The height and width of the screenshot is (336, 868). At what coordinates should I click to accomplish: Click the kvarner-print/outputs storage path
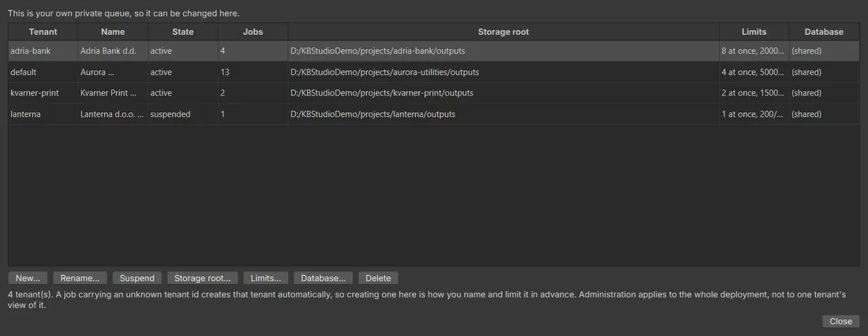[x=503, y=93]
